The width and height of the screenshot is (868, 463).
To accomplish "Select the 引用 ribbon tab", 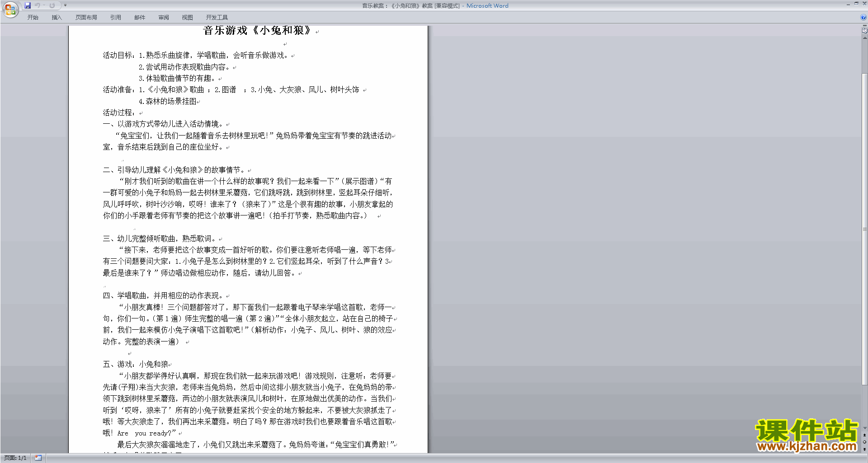I will pyautogui.click(x=116, y=18).
